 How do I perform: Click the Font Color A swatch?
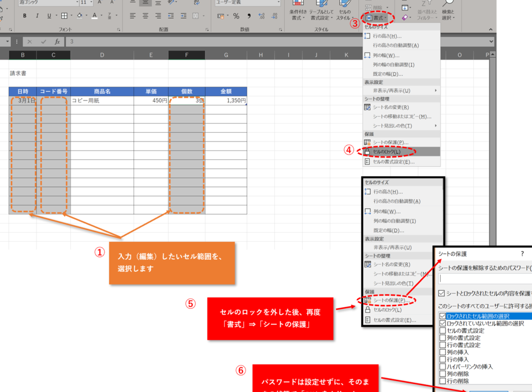(x=94, y=16)
